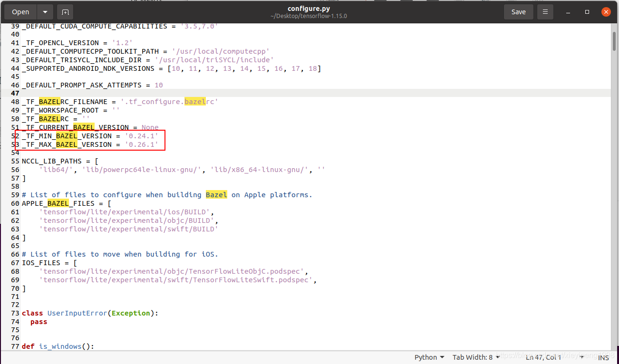Click _TF_OPENCL_VERSION on line 41

[60, 43]
